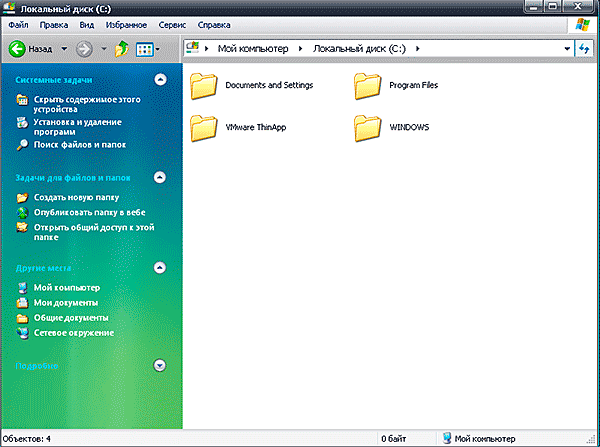Screen dimensions: 600x447
Task: Open the Back button history dropdown arrow
Action: click(65, 48)
